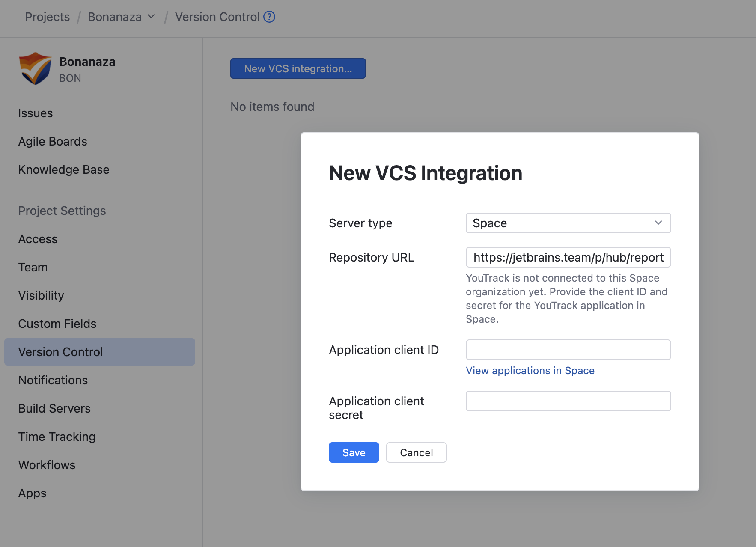756x547 pixels.
Task: Open the Version Control help icon
Action: click(x=269, y=17)
